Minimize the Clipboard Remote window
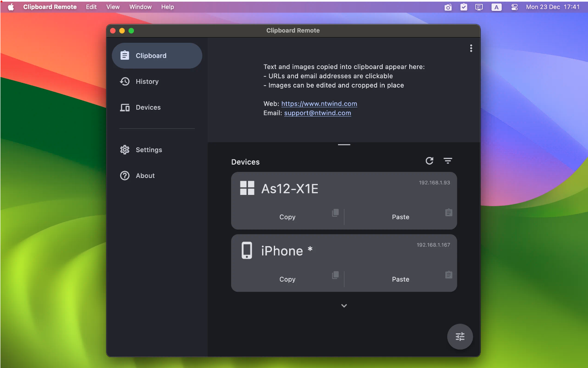Screen dimensions: 588x368 click(x=122, y=31)
